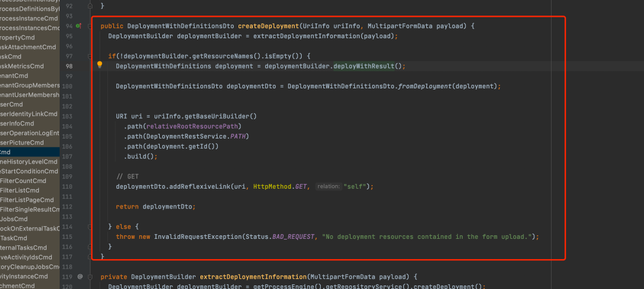Select the highlighted 'Cmd' row in sidebar
644x289 pixels.
pos(30,152)
